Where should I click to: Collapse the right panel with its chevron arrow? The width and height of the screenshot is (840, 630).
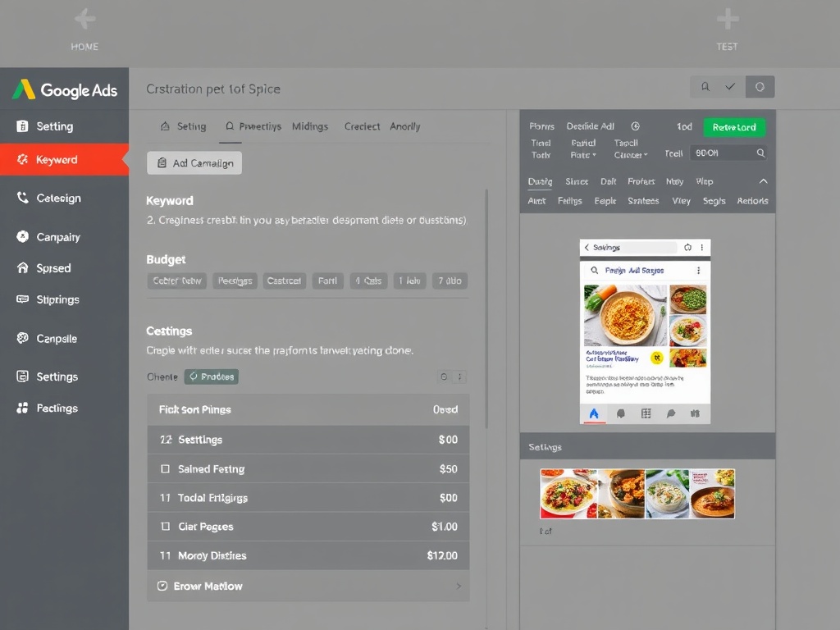(x=763, y=181)
